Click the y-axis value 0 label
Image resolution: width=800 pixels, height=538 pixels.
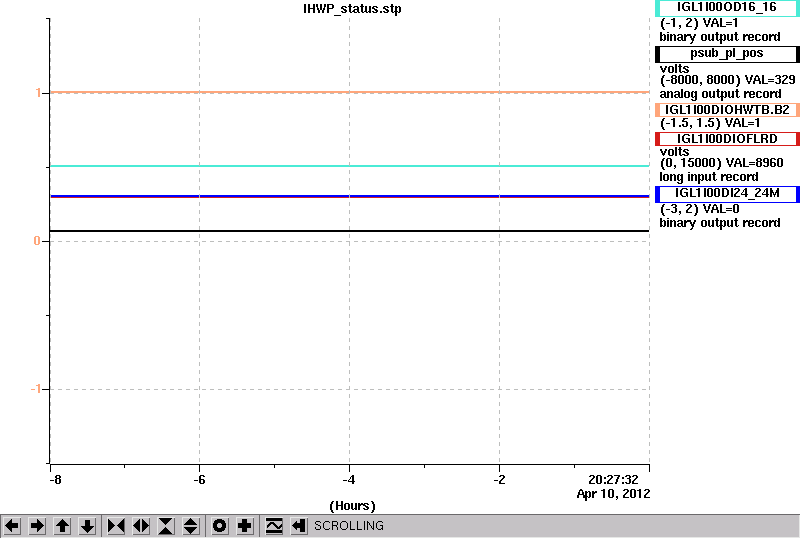click(x=37, y=241)
